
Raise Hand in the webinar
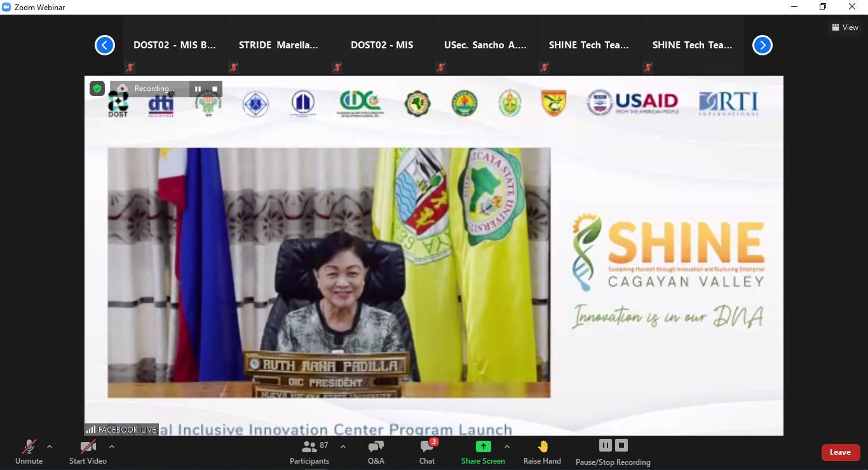click(542, 452)
